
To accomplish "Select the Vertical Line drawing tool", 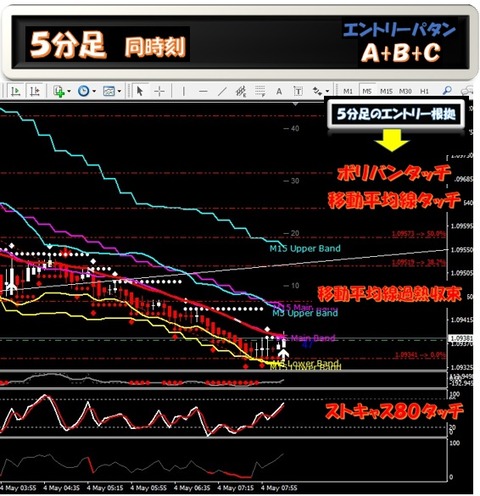I will tap(183, 91).
